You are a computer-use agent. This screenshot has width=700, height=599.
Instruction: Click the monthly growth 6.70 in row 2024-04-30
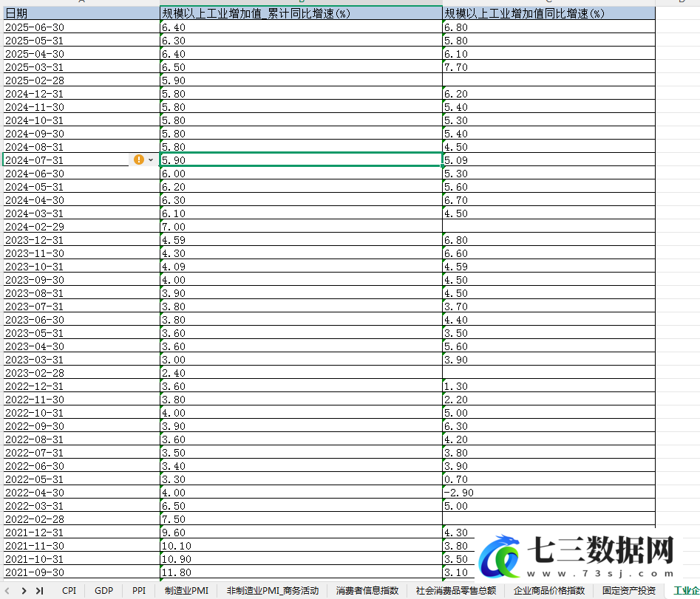(x=549, y=200)
